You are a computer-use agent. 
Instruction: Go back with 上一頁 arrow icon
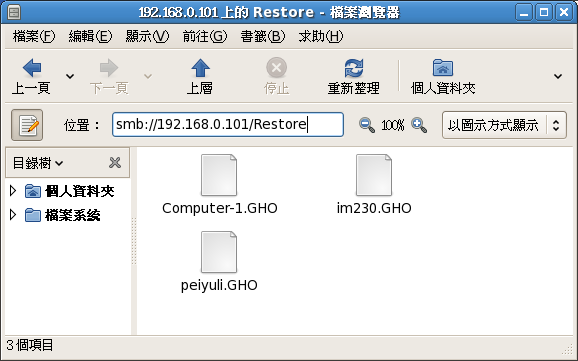pyautogui.click(x=32, y=68)
